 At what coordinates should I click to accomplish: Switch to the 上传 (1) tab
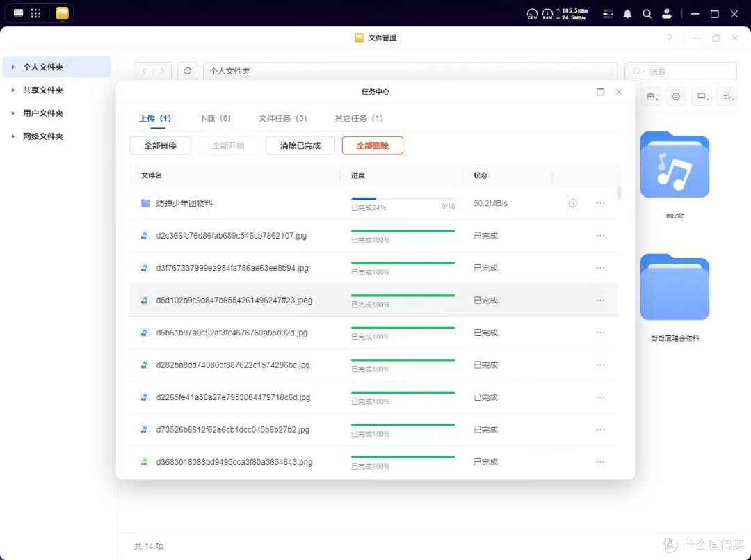point(154,118)
